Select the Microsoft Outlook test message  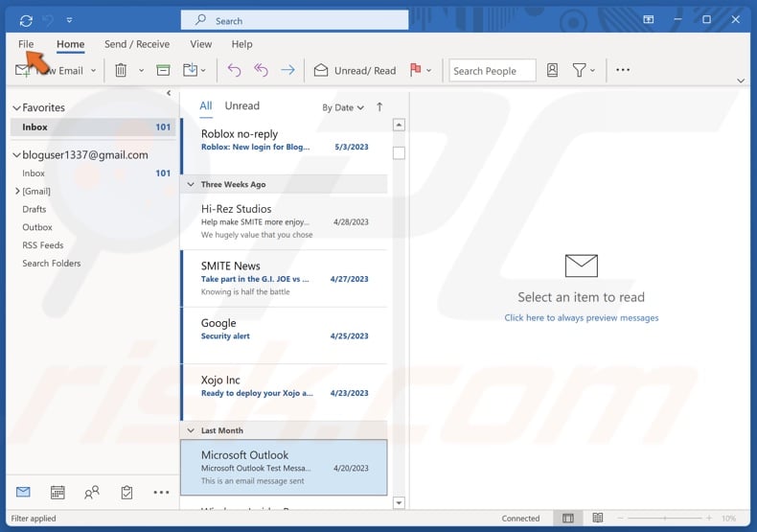pyautogui.click(x=285, y=468)
